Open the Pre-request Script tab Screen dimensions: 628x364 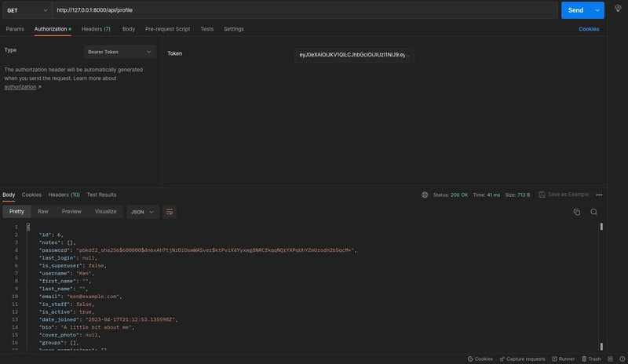(167, 29)
